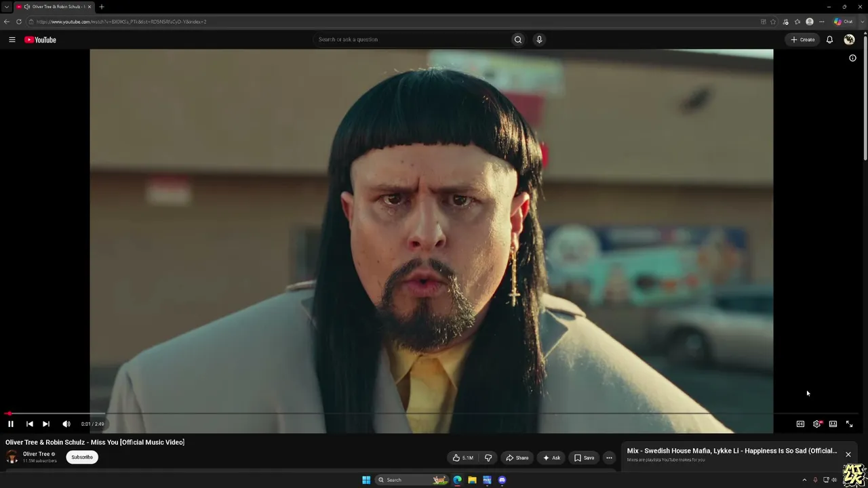Screen dimensions: 868x488
Task: Open the apps available icon in address bar
Action: point(764,22)
